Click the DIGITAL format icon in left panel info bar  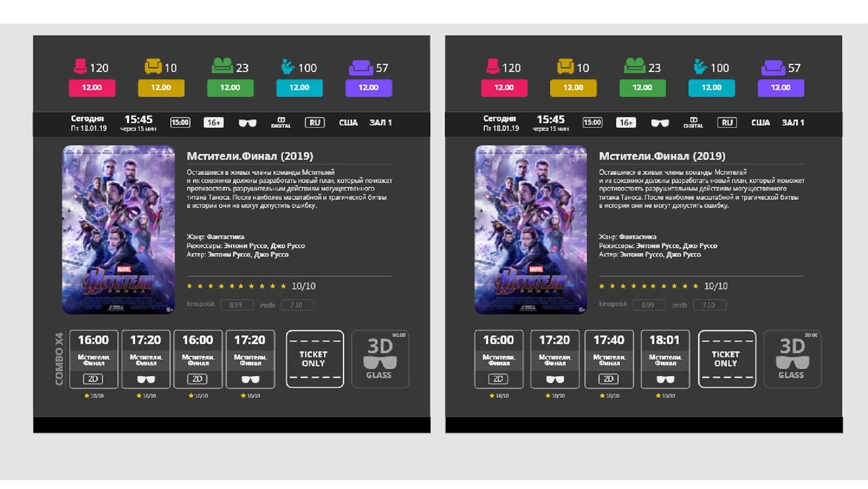click(x=281, y=123)
